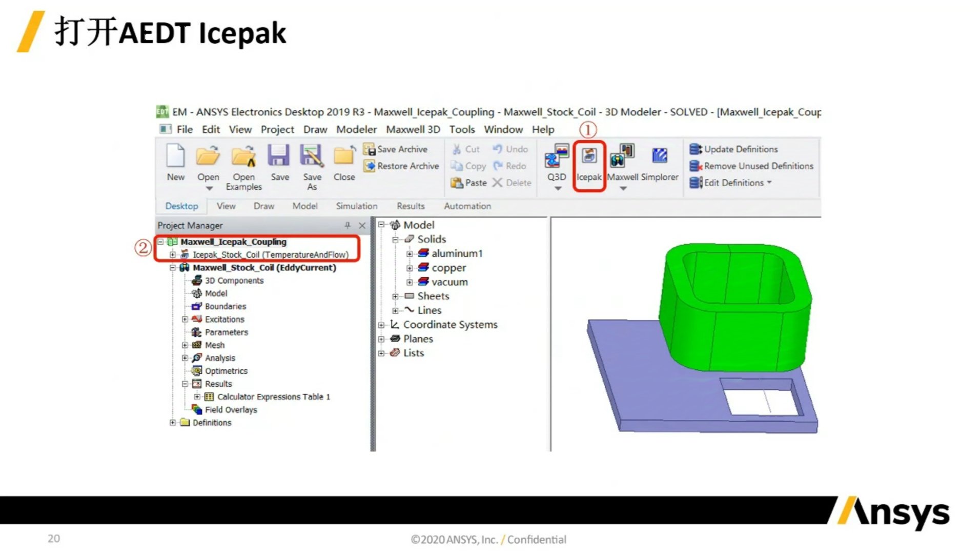Click the Close project folder icon
980x554 pixels.
(x=344, y=155)
